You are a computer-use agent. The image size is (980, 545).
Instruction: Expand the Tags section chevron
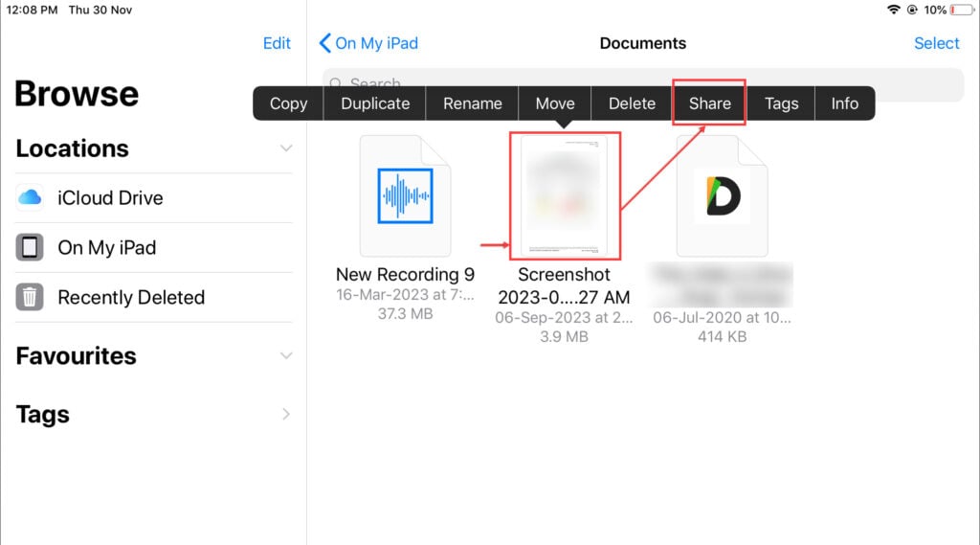tap(285, 414)
